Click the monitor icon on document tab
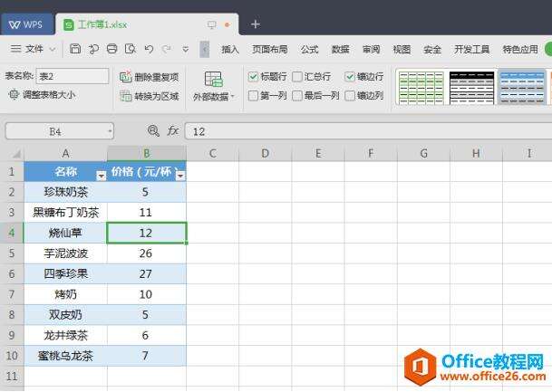 point(211,24)
